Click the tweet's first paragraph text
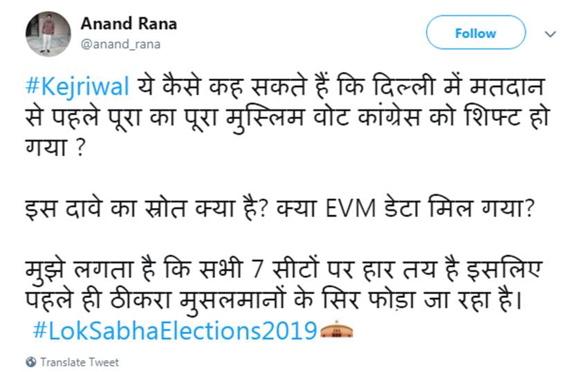The width and height of the screenshot is (588, 372). click(x=277, y=115)
